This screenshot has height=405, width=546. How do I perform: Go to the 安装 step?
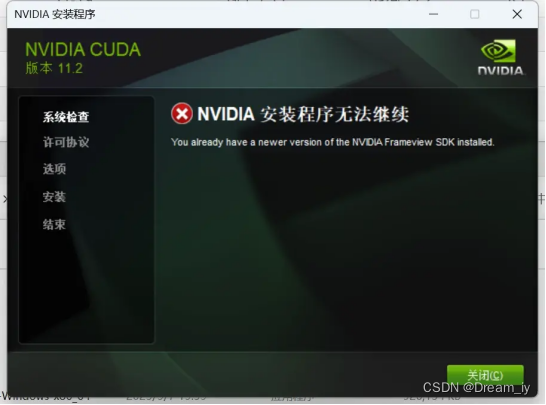(x=54, y=197)
